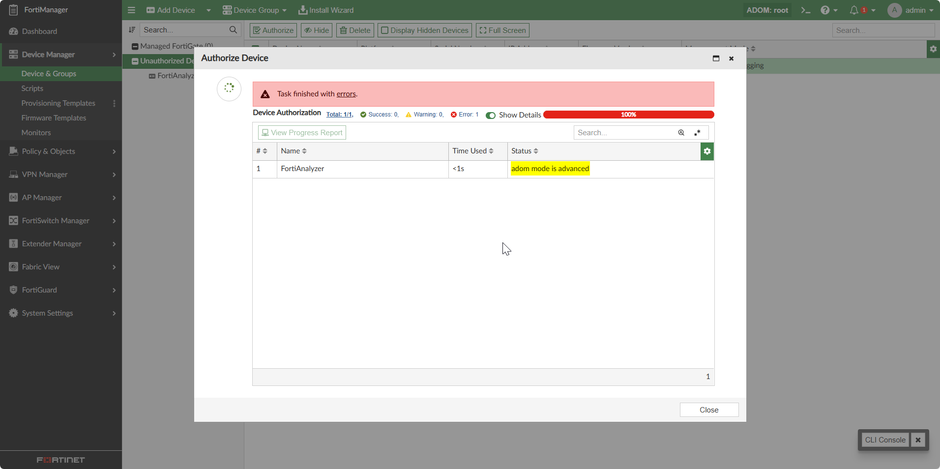The image size is (940, 469).
Task: Open the Install Wizard
Action: click(326, 10)
